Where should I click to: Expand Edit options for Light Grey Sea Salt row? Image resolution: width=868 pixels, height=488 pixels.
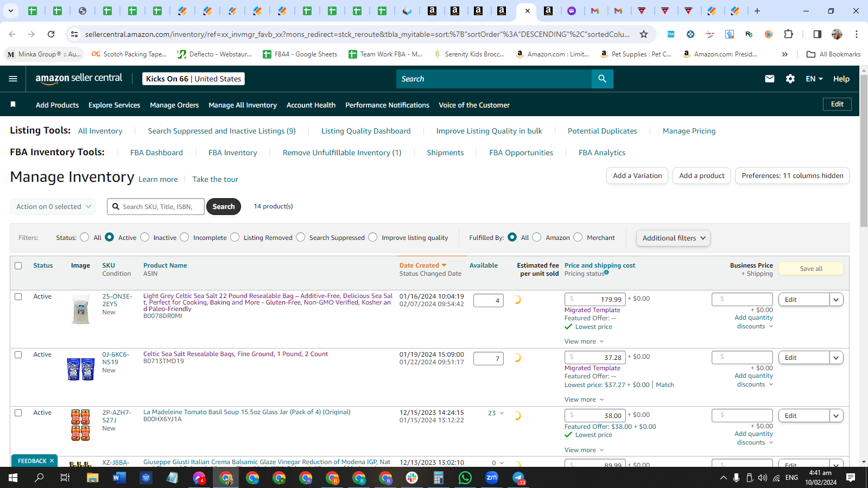[836, 300]
